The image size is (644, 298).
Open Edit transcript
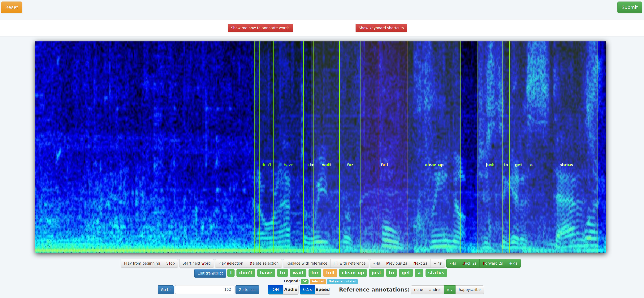210,273
